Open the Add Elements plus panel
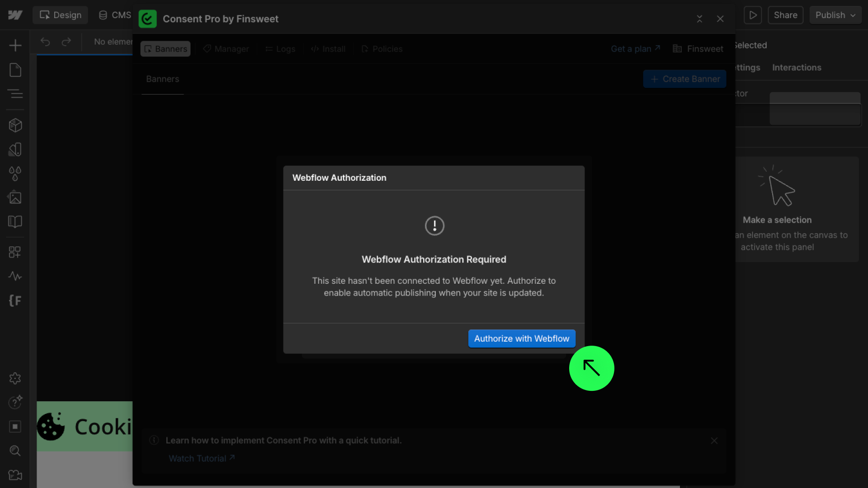Viewport: 868px width, 488px height. click(x=15, y=45)
